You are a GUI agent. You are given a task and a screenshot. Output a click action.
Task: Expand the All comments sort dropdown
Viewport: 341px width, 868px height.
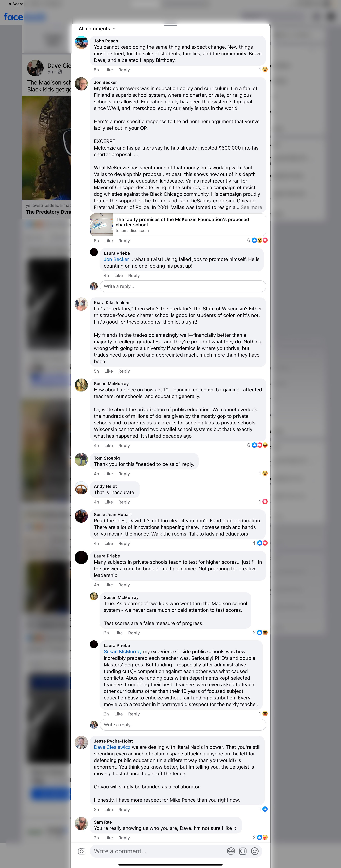point(97,29)
